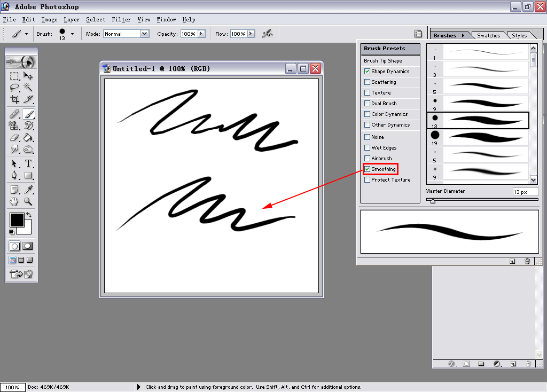Select the History Brush tool
Screen dimensions: 547x392
(x=28, y=126)
